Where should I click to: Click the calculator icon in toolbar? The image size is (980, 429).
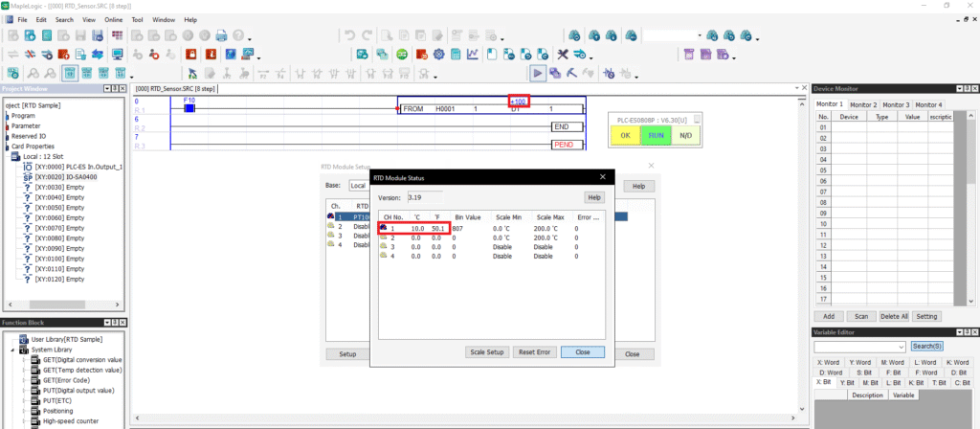click(x=456, y=54)
